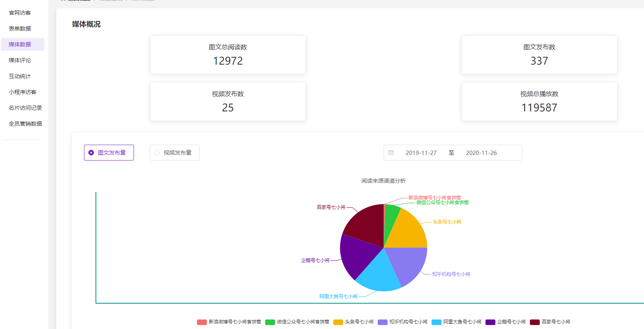Image resolution: width=644 pixels, height=329 pixels.
Task: Click the 新浪微博号七小将食饼筒 pie chart label
Action: tap(434, 198)
